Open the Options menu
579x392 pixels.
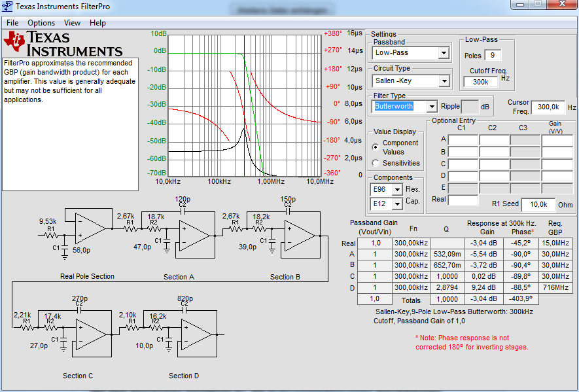click(41, 23)
